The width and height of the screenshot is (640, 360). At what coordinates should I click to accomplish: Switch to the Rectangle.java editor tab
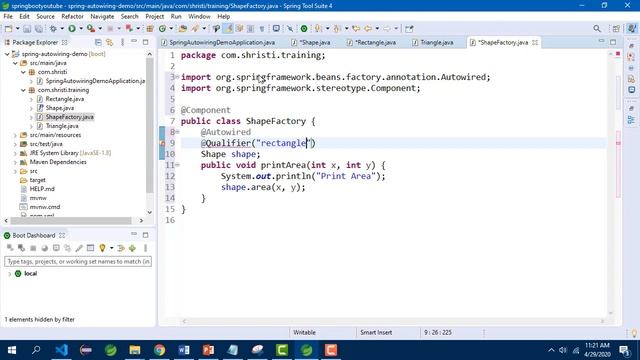[372, 42]
